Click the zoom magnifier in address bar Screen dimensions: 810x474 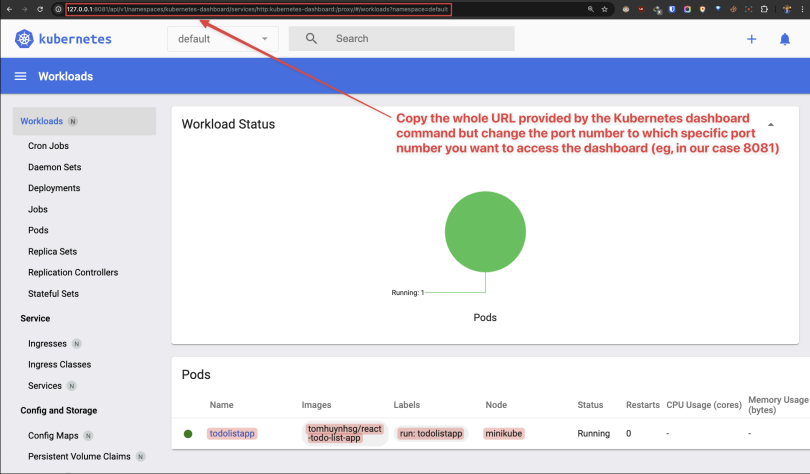pyautogui.click(x=590, y=9)
